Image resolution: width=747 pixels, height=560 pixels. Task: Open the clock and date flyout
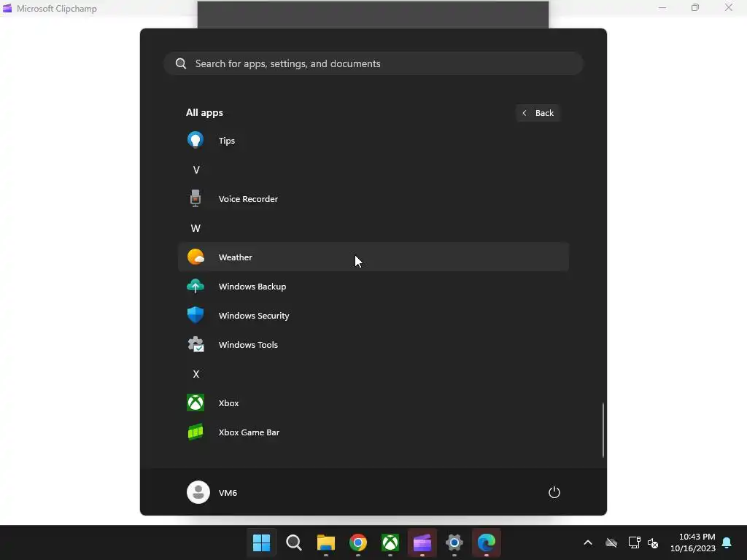coord(693,542)
